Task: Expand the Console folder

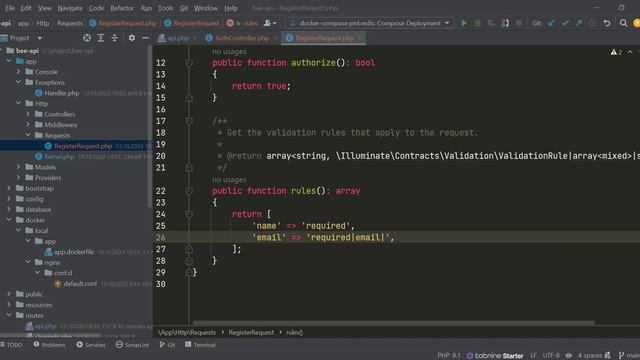Action: click(x=18, y=72)
